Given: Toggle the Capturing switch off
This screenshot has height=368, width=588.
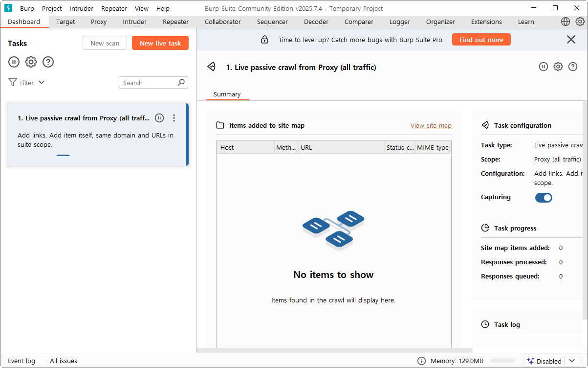Looking at the screenshot, I should (x=544, y=198).
